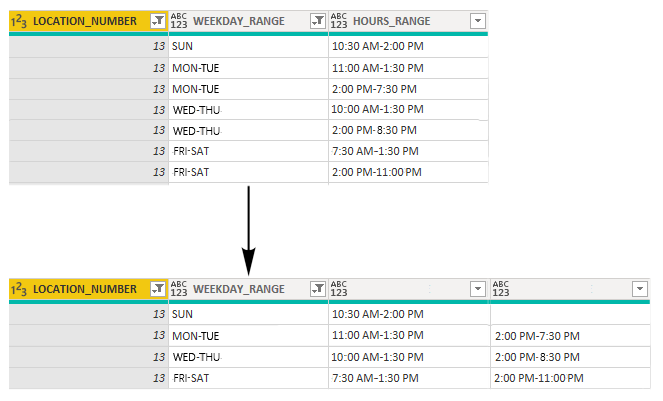Select FRI-SAT cell next to 7:30 AM-1:30 PM in upper table
Screen dimensions: 663x401
[249, 151]
